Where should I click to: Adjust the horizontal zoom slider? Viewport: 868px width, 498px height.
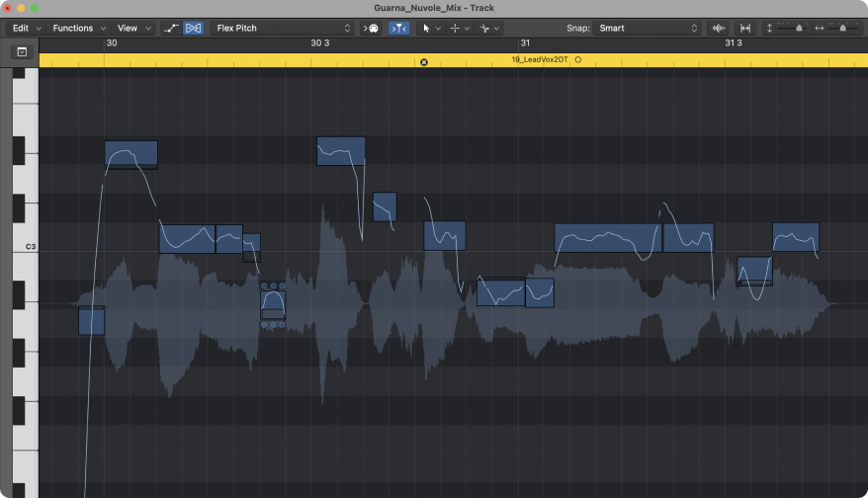843,28
